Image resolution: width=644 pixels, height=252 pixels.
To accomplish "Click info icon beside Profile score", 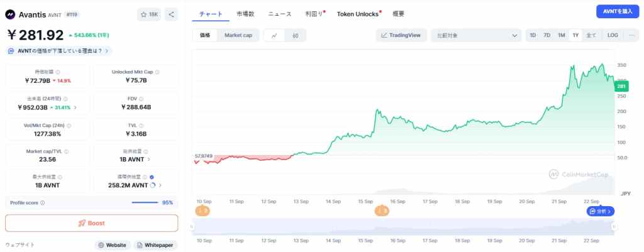I will pyautogui.click(x=43, y=203).
